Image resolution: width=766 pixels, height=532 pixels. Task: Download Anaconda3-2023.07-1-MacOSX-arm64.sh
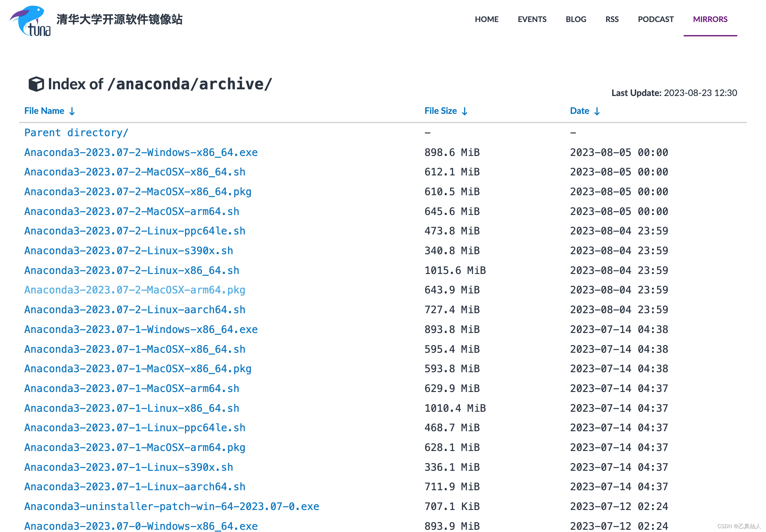[132, 388]
